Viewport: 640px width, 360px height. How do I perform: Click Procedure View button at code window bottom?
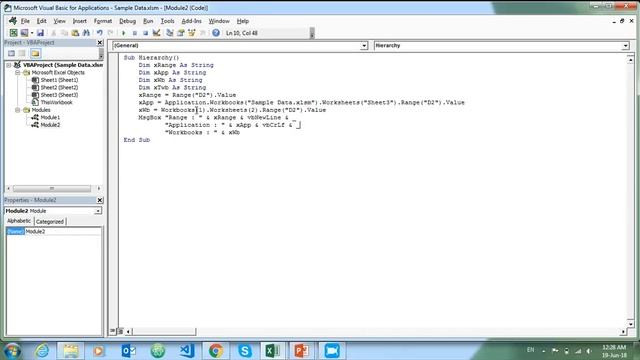(x=113, y=331)
